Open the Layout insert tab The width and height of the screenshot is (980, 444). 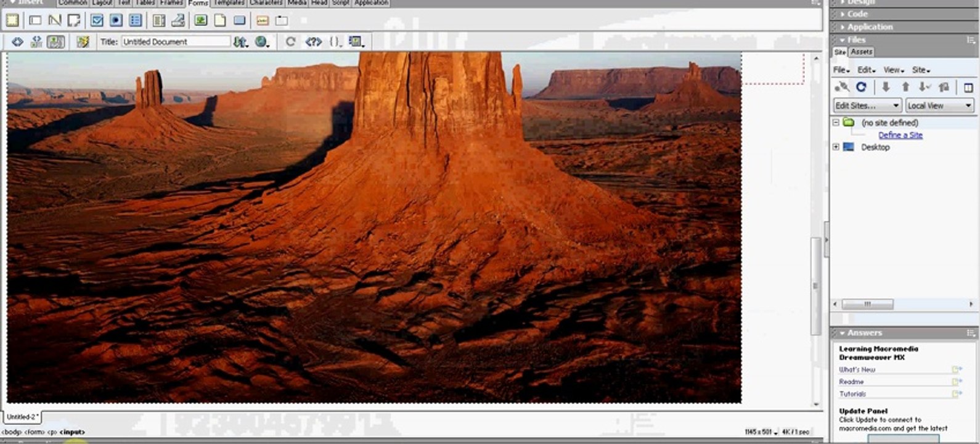click(x=102, y=2)
